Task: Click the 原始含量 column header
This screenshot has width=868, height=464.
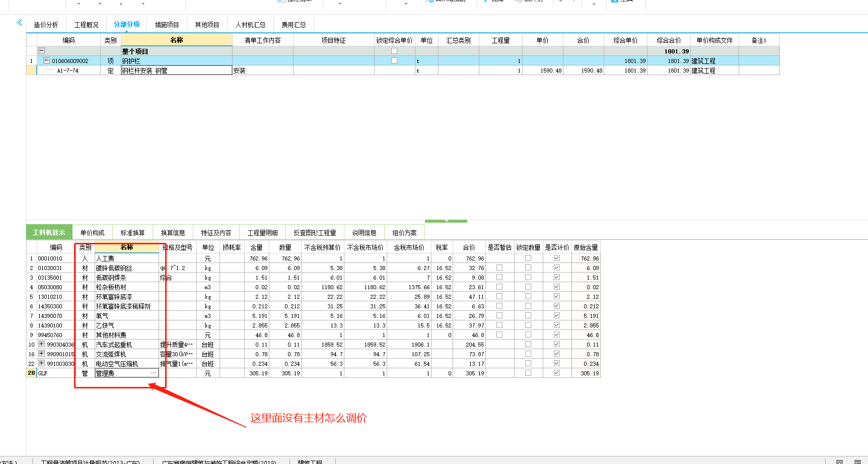Action: coord(586,247)
